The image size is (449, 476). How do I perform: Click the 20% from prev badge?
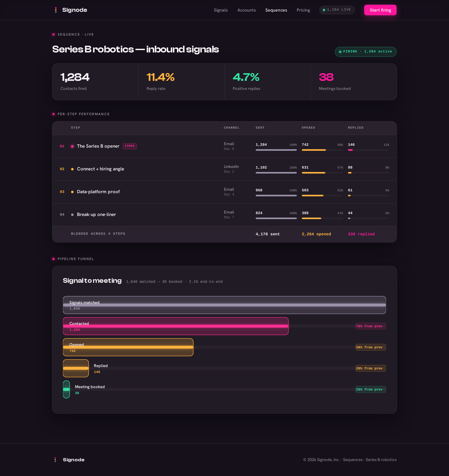click(370, 368)
